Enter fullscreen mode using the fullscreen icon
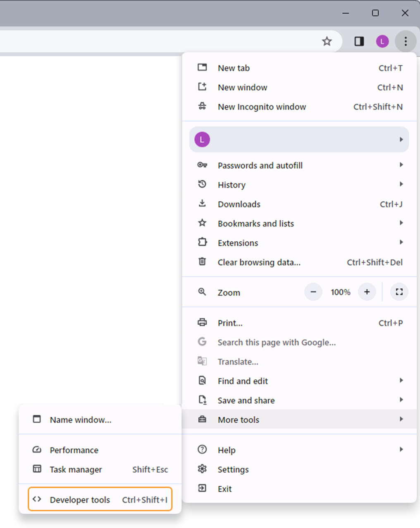420x528 pixels. tap(399, 292)
